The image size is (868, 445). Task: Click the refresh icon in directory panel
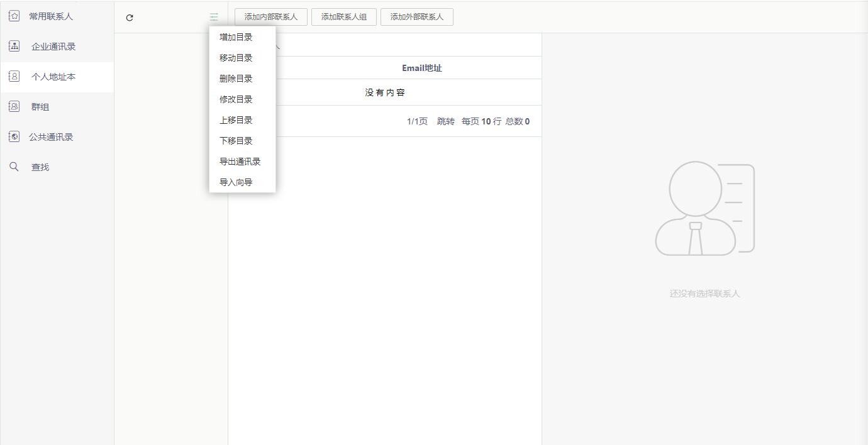click(x=130, y=18)
